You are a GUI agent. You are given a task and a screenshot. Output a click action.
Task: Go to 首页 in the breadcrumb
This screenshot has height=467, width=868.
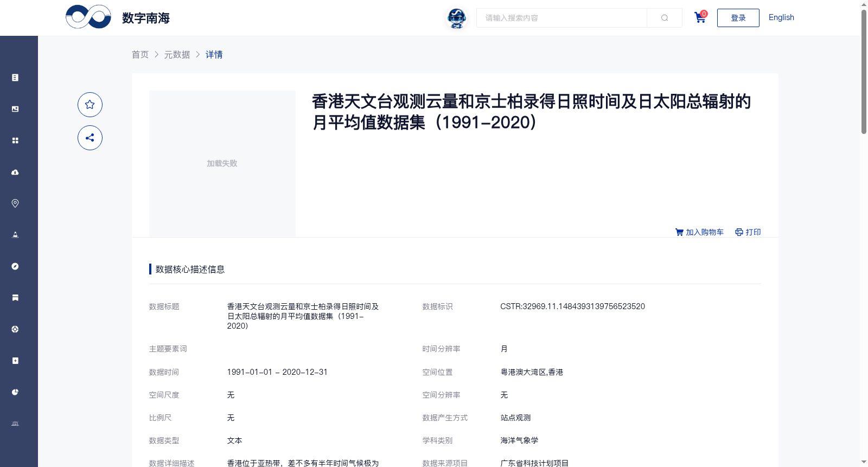coord(140,55)
